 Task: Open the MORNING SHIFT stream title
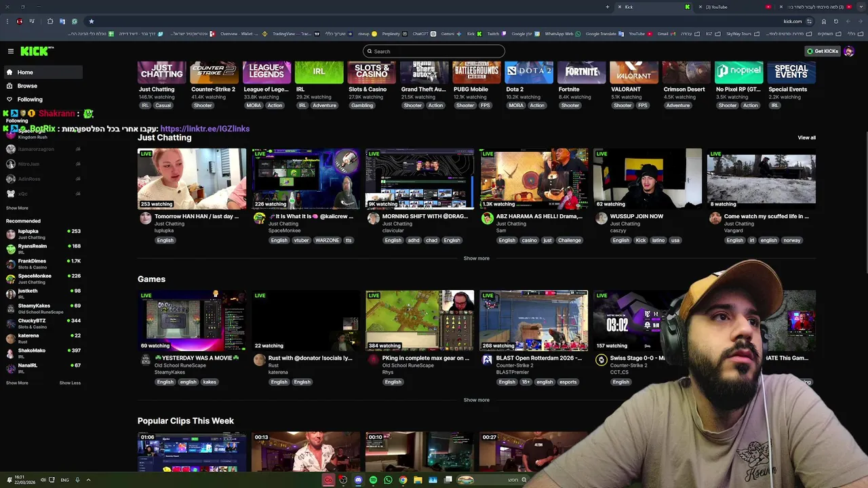click(425, 216)
